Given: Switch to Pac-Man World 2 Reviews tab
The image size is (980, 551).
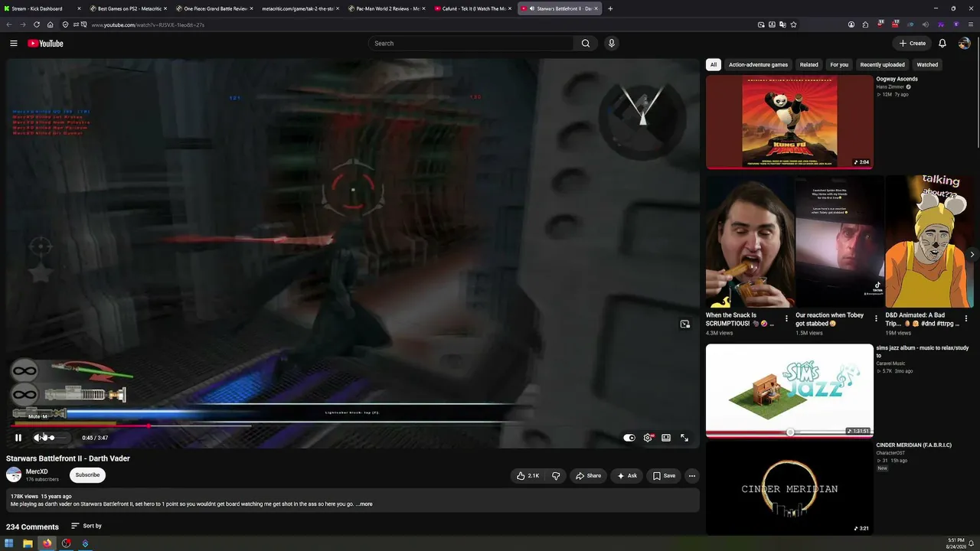Looking at the screenshot, I should click(x=386, y=8).
